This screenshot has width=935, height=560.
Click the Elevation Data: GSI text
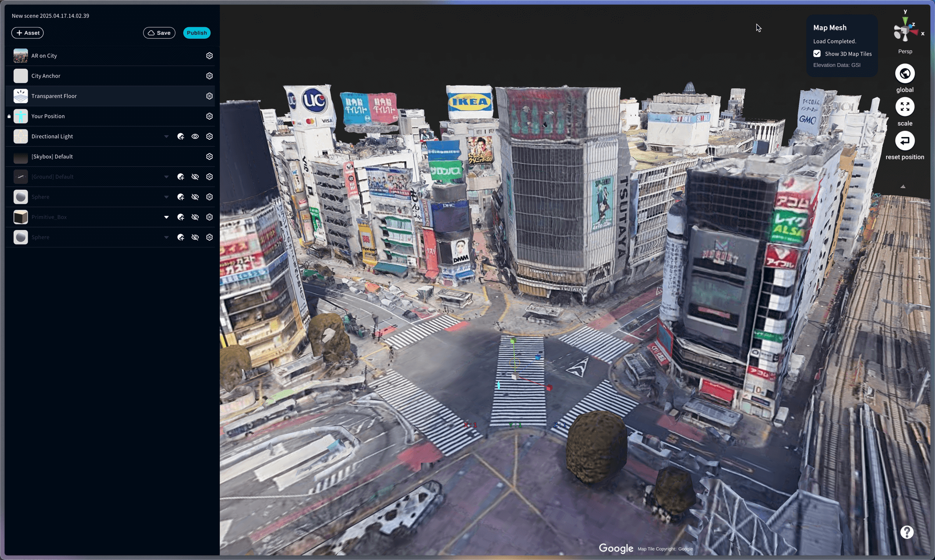point(837,65)
